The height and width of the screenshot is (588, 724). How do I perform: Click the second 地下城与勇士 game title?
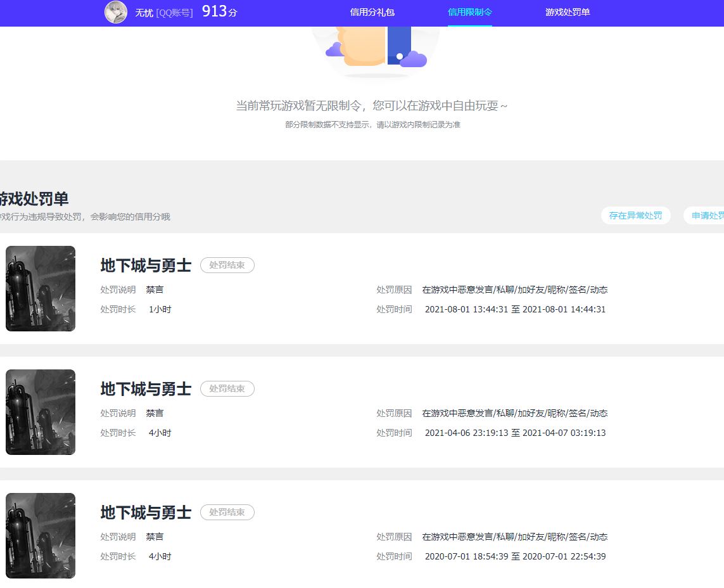pos(146,389)
